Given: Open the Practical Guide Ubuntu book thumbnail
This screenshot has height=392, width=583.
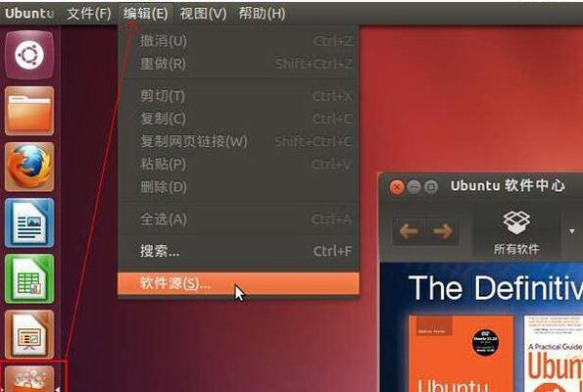Looking at the screenshot, I should [x=554, y=354].
